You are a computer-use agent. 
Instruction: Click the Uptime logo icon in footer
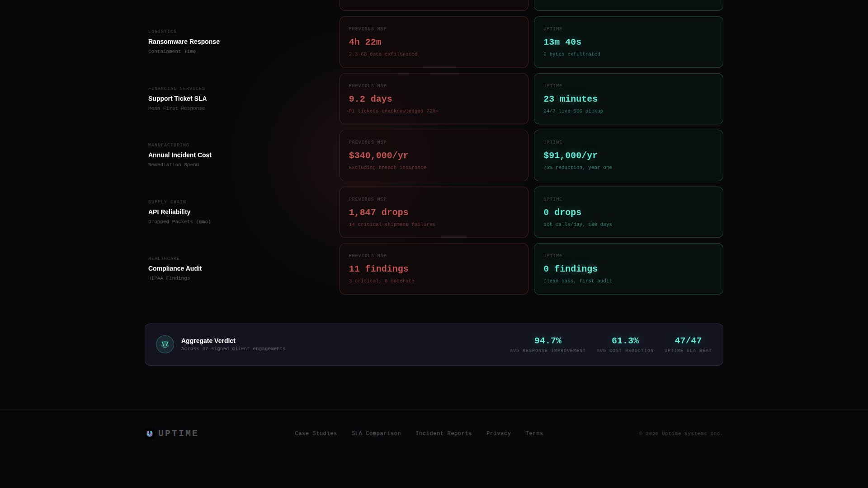[x=150, y=434]
